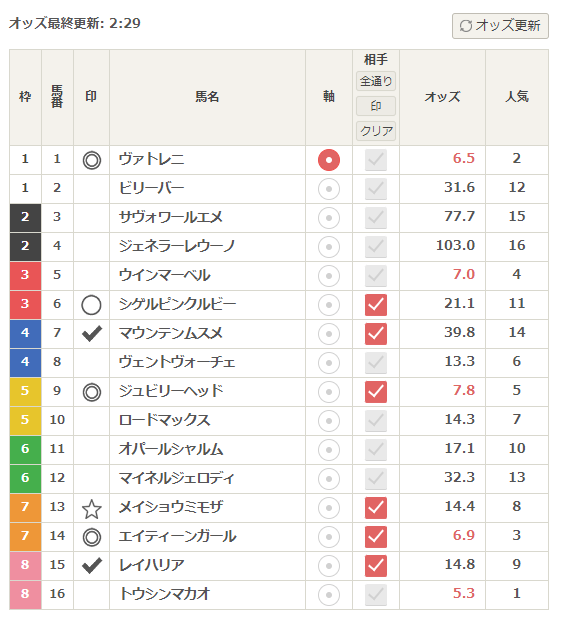The image size is (563, 618).
Task: Check opponent checkbox for ロードマックス
Action: [376, 421]
